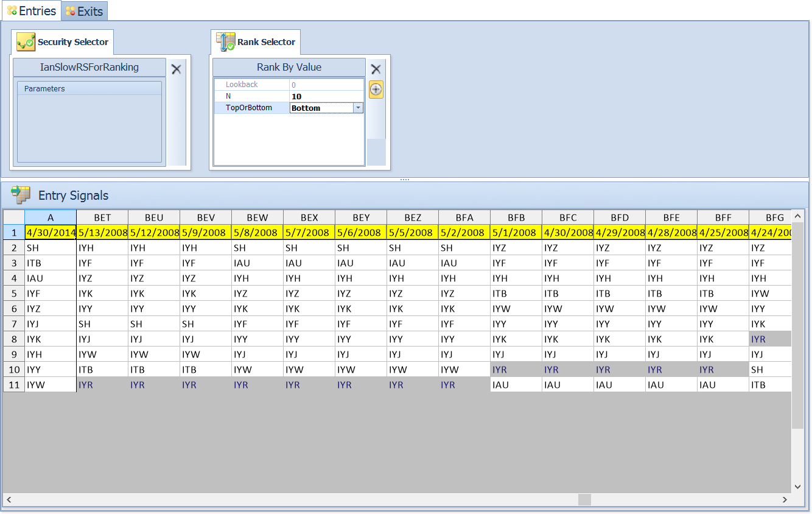Select row header 1
The width and height of the screenshot is (812, 514).
click(x=14, y=233)
